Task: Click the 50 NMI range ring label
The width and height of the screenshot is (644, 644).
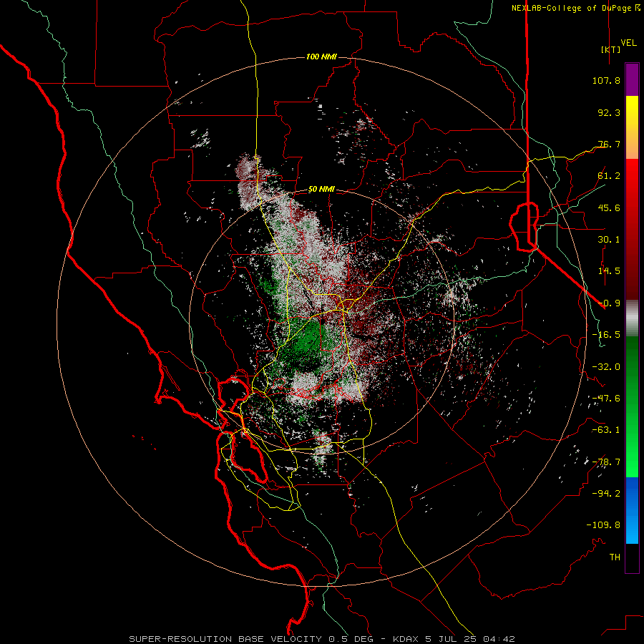Action: coord(321,190)
